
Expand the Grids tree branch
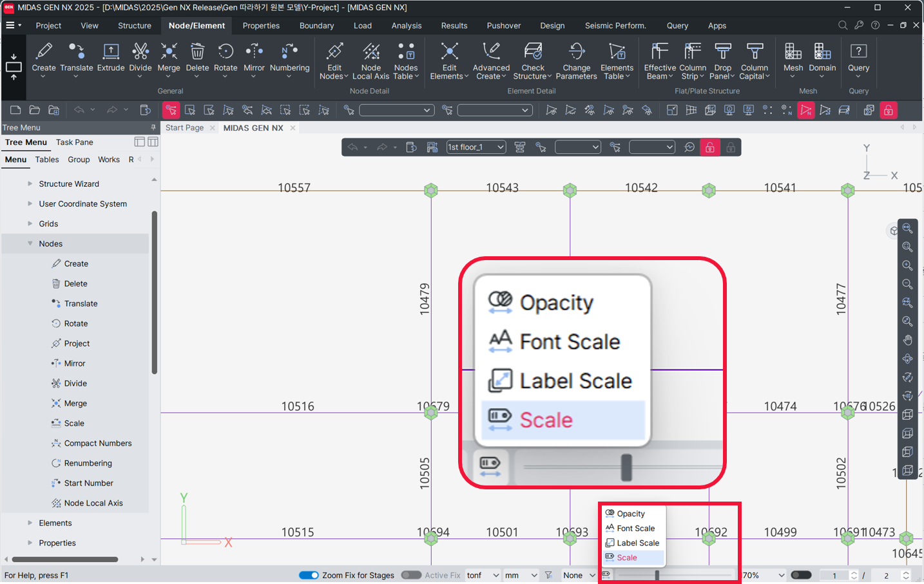point(30,223)
